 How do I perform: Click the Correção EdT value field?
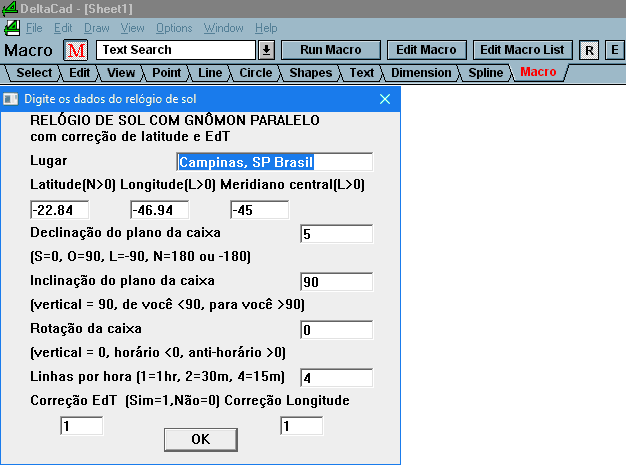pyautogui.click(x=82, y=426)
